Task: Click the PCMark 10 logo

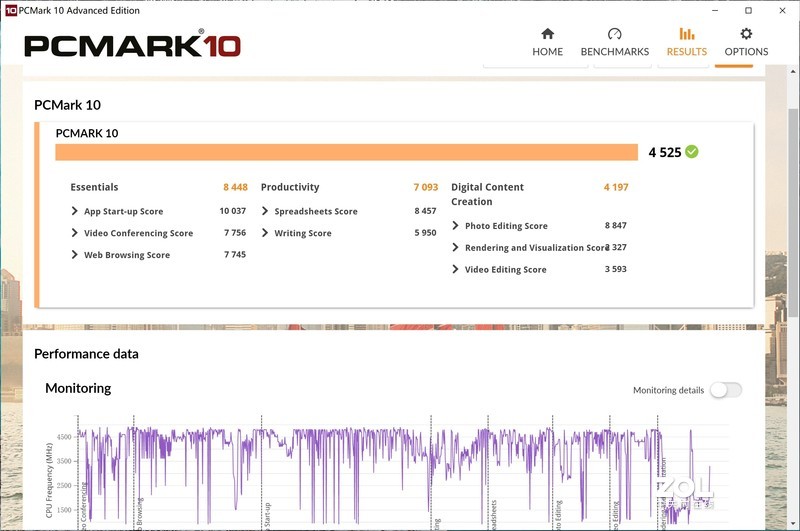Action: [x=132, y=45]
